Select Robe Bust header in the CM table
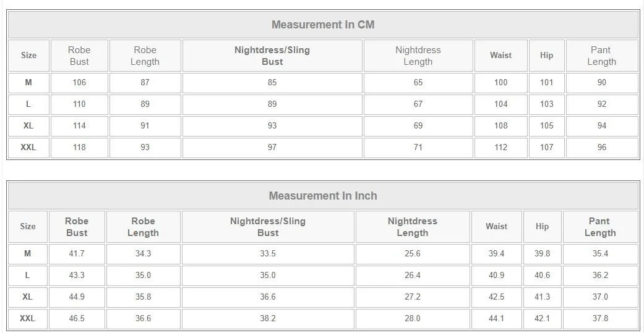This screenshot has width=644, height=333. 79,56
